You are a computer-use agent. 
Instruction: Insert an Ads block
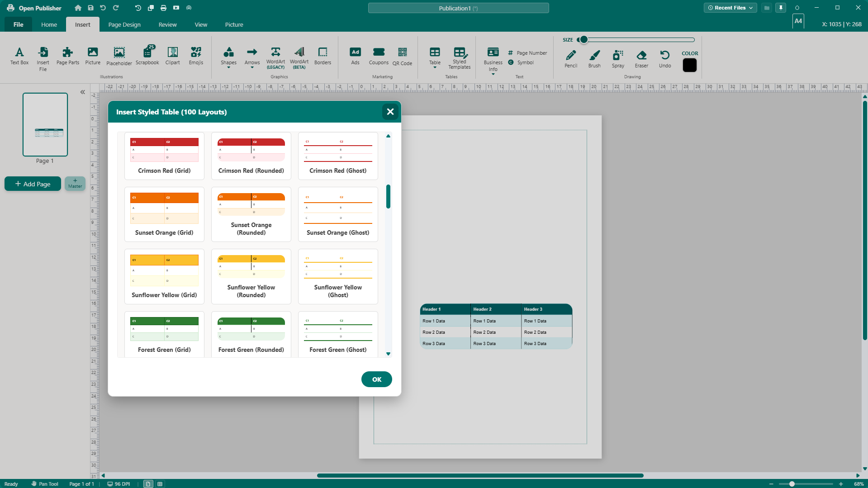tap(356, 57)
